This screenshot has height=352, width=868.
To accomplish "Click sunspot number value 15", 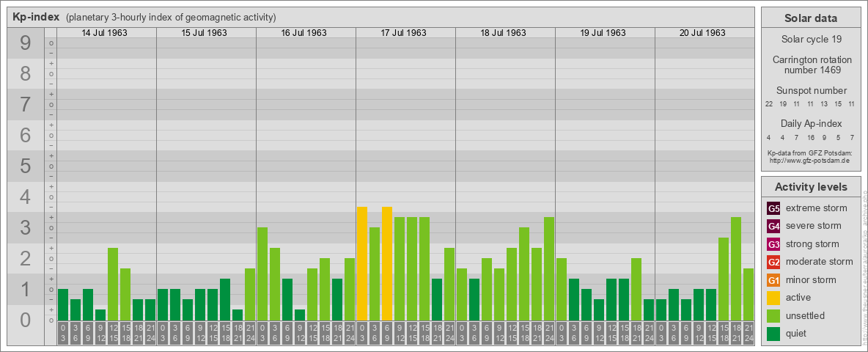I will point(838,104).
